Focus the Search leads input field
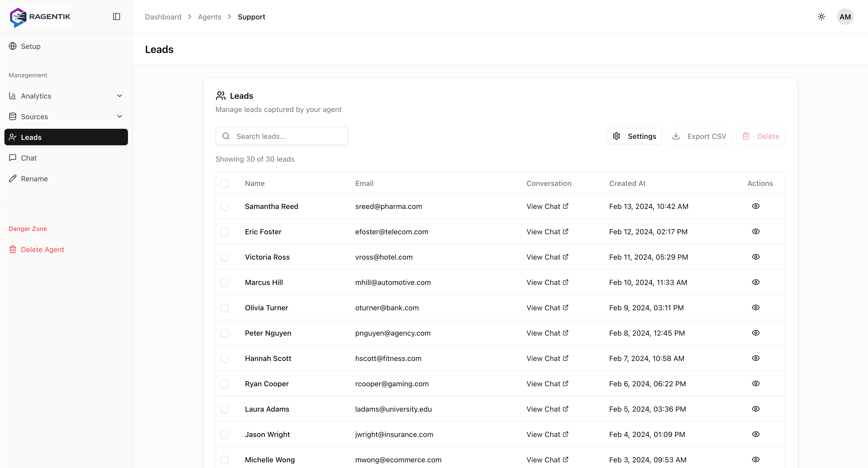The width and height of the screenshot is (868, 468). pyautogui.click(x=281, y=136)
